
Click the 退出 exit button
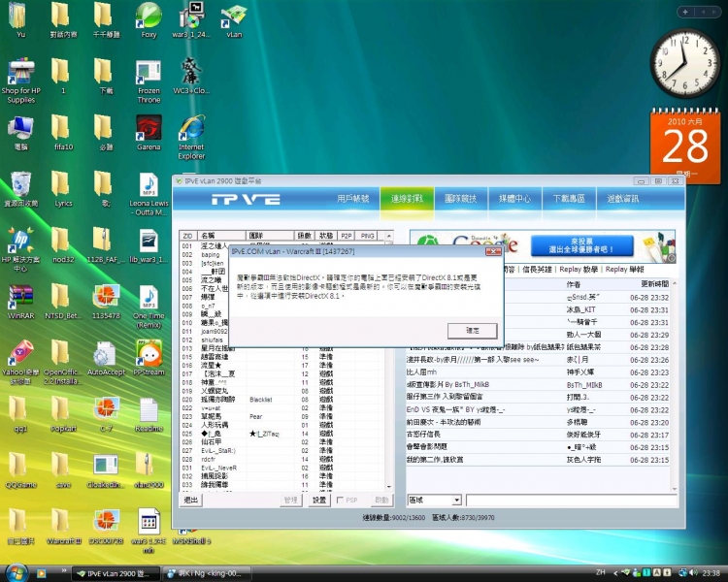tap(191, 501)
